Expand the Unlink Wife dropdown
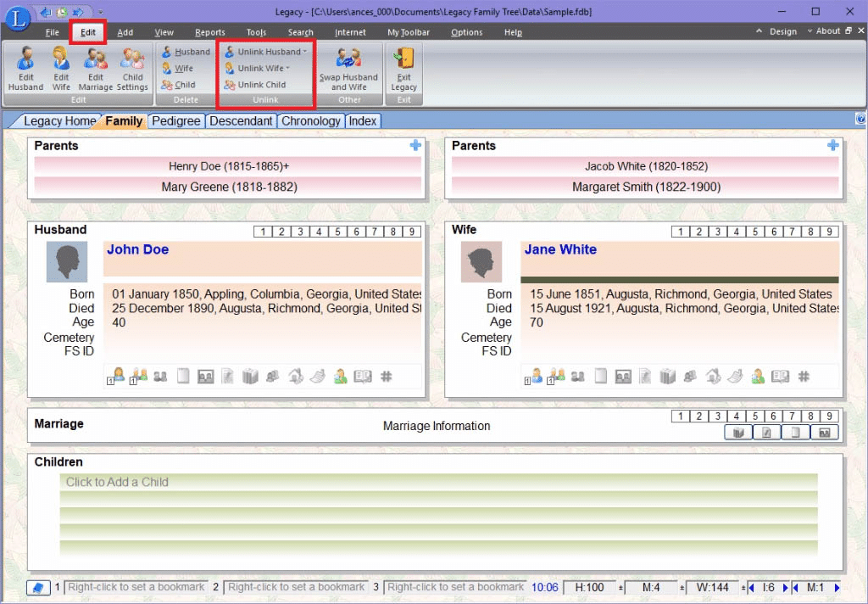Screen dimensions: 868x604 288,68
